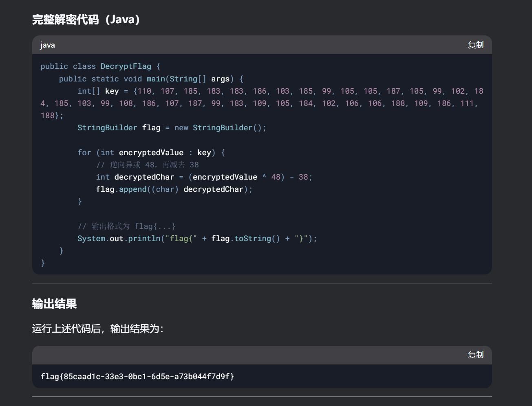Click the for loop's encryptedValue variable
The width and height of the screenshot is (532, 406).
pos(151,153)
